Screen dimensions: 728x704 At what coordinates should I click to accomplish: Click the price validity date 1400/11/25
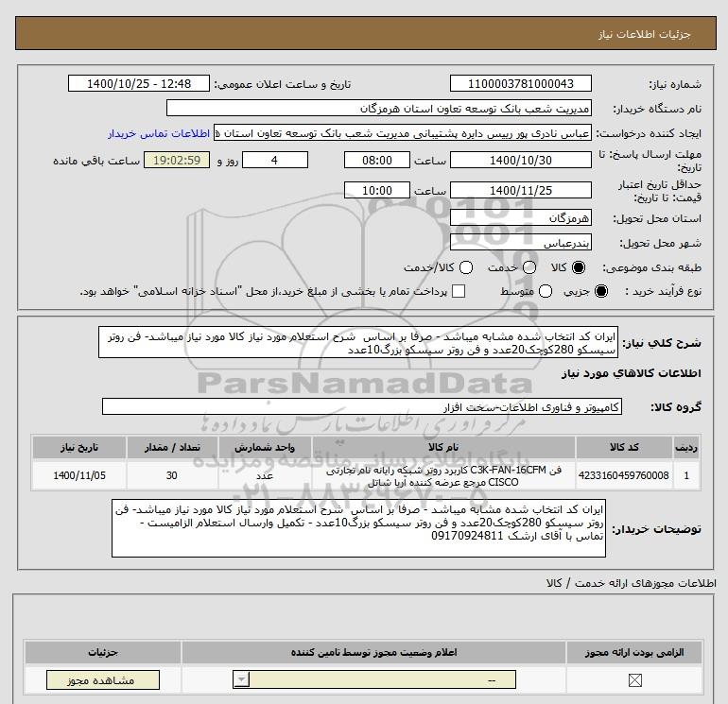click(x=520, y=190)
